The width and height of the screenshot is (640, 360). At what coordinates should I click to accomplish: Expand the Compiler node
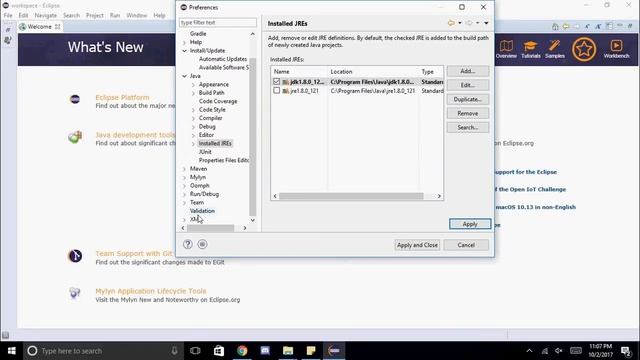[x=193, y=118]
